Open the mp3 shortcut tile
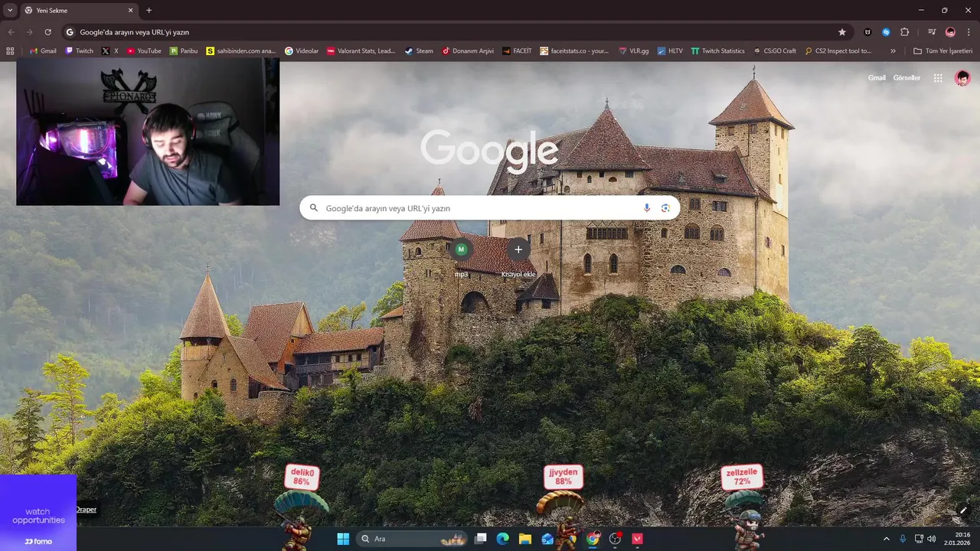 pyautogui.click(x=461, y=258)
